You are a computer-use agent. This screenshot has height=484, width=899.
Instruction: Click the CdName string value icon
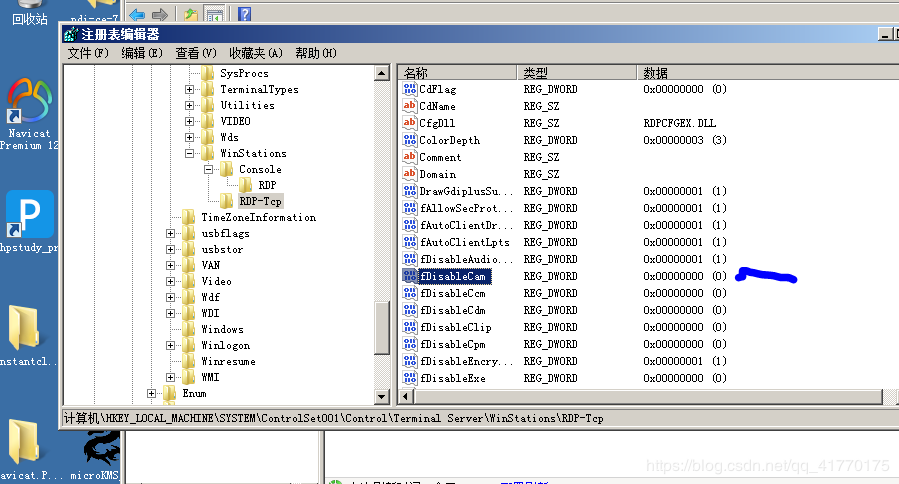(409, 106)
